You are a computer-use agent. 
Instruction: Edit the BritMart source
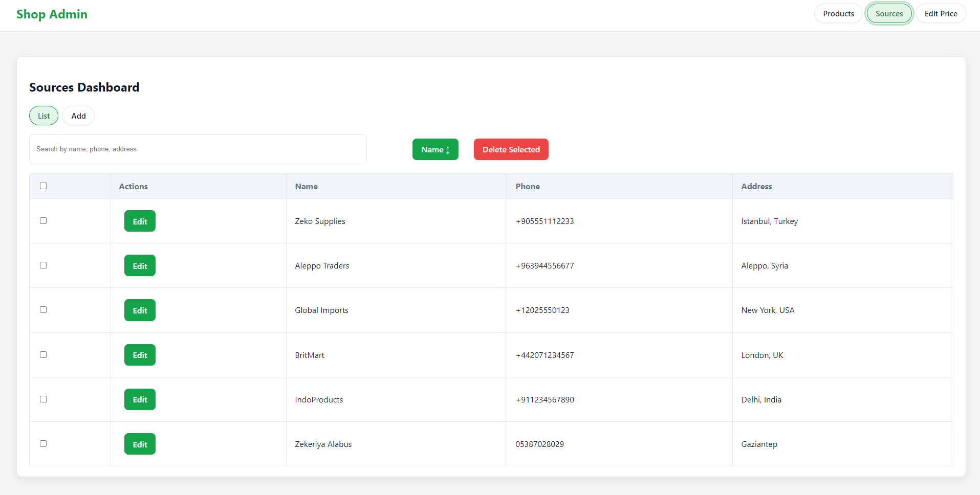[x=140, y=355]
